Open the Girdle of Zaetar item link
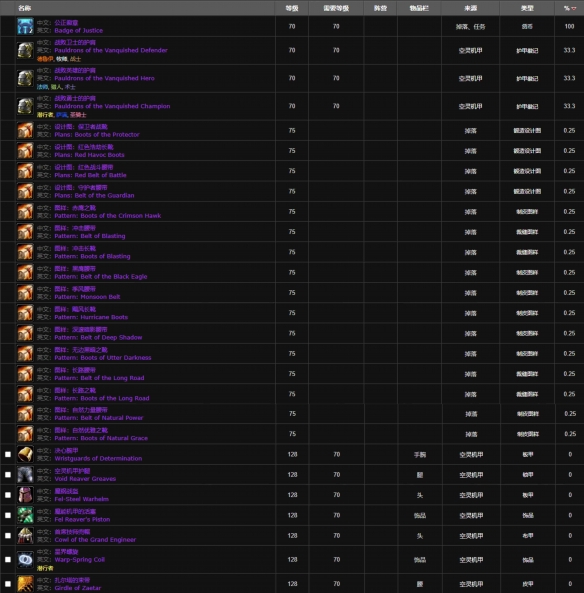 click(78, 588)
